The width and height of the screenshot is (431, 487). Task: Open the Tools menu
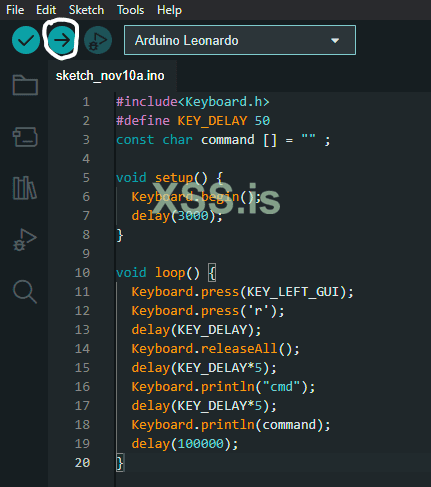tap(130, 10)
